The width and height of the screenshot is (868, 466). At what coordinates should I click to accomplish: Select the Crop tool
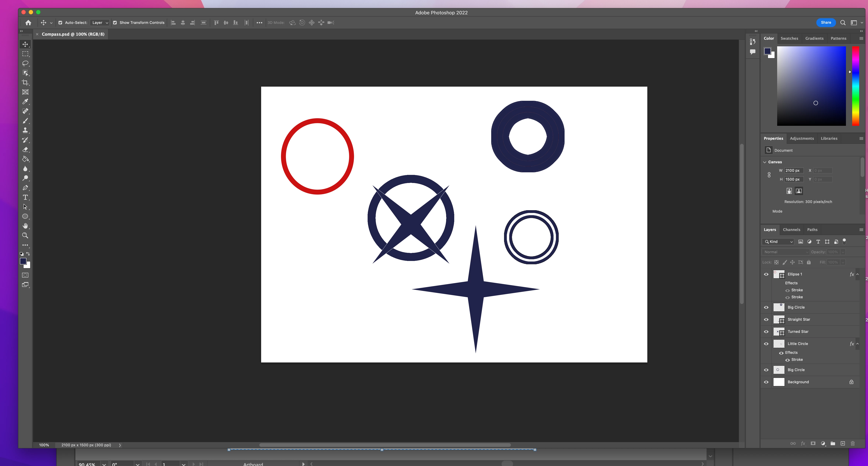25,83
